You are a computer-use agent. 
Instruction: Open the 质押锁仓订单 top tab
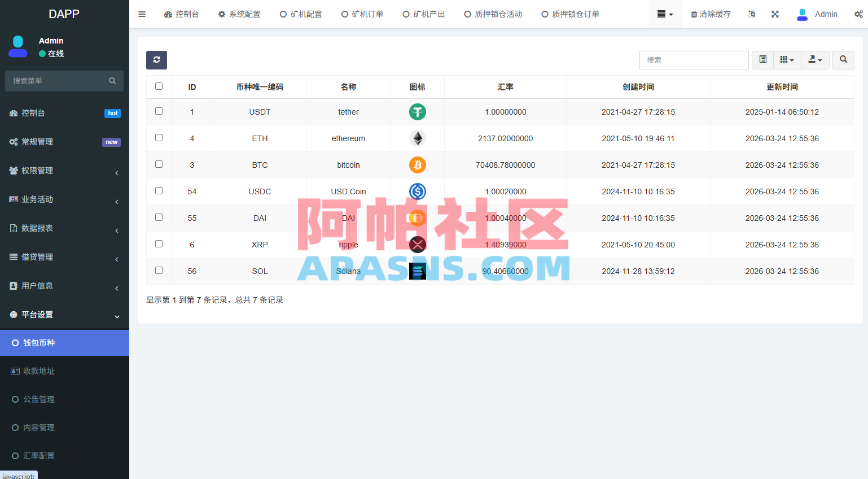570,14
